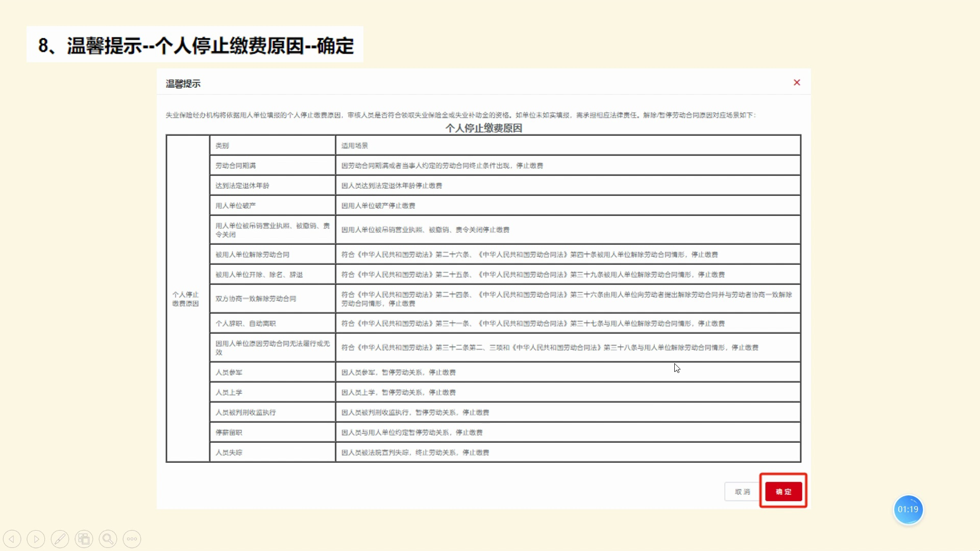Viewport: 980px width, 551px height.
Task: Select the 劳动合同期满 category cell
Action: [x=272, y=165]
